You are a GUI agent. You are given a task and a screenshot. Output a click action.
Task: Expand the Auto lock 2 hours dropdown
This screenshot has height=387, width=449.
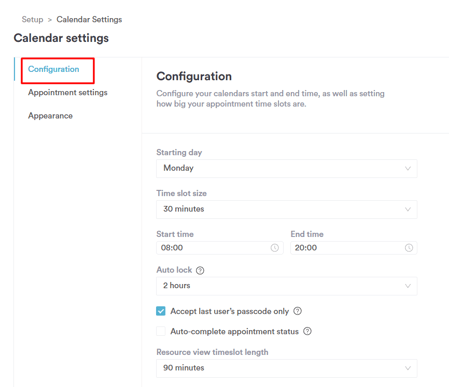(287, 286)
